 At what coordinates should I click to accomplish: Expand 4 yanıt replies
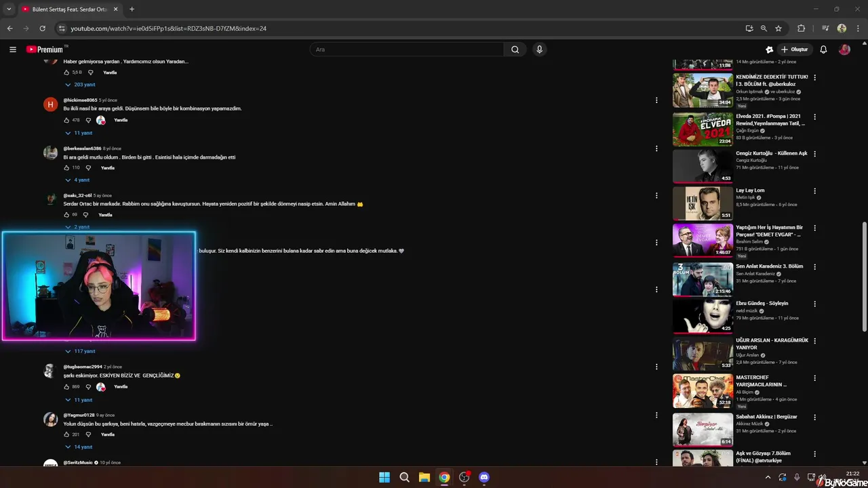78,180
